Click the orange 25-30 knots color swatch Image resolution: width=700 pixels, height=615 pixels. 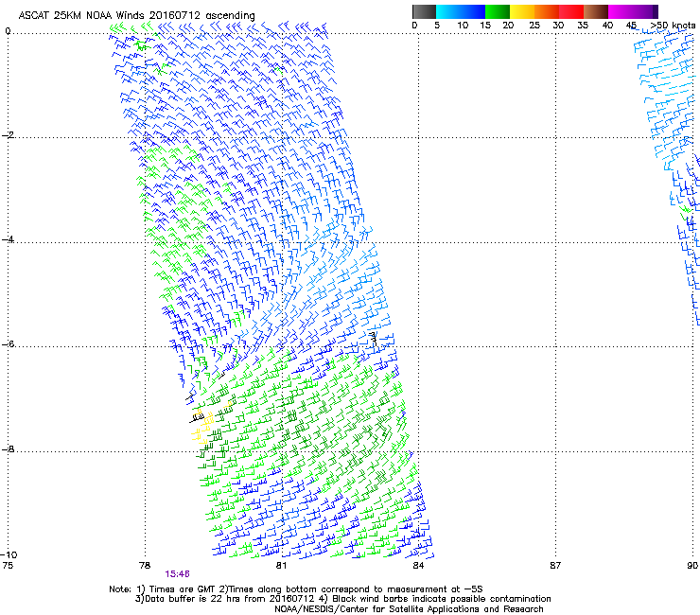547,11
